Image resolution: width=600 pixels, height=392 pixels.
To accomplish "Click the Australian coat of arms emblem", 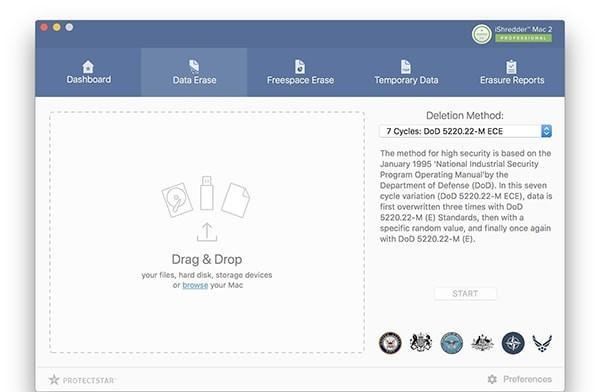I will [482, 343].
